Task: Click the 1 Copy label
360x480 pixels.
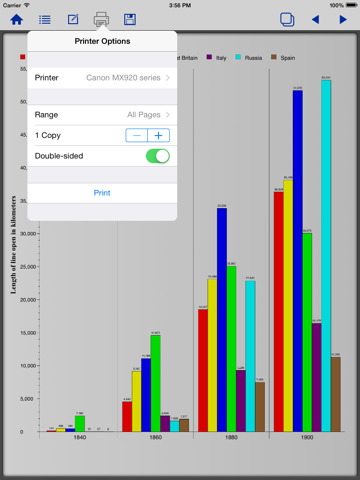Action: click(x=48, y=135)
